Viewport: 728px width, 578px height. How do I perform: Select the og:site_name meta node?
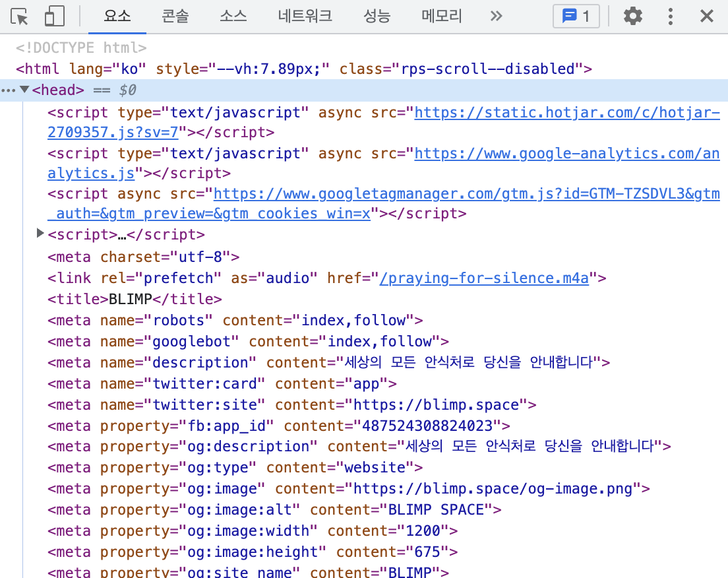pos(249,571)
